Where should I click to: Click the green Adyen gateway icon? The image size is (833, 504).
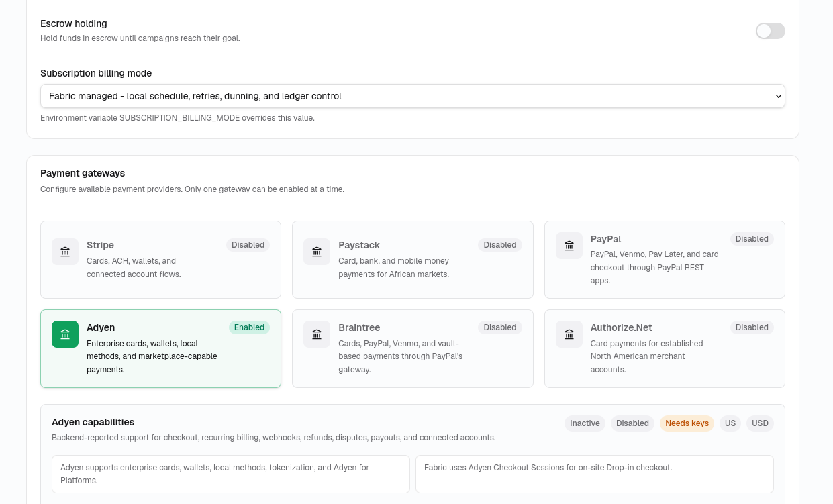tap(65, 334)
